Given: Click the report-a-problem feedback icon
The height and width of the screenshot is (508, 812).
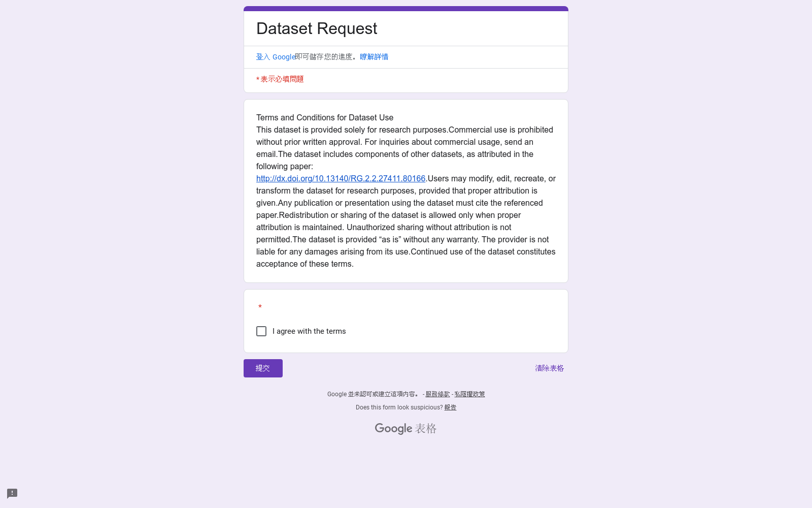Looking at the screenshot, I should pyautogui.click(x=12, y=493).
